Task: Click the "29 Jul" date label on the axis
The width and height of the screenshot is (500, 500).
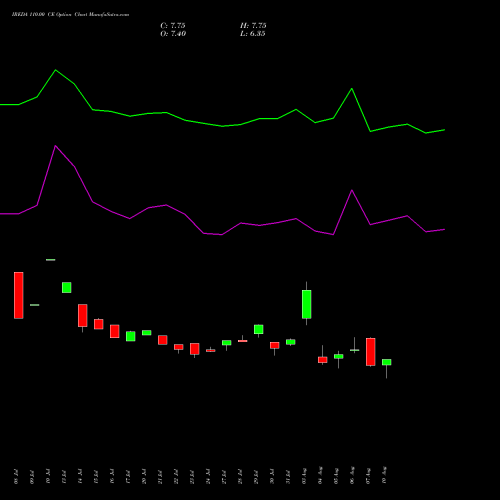Action: 256,476
